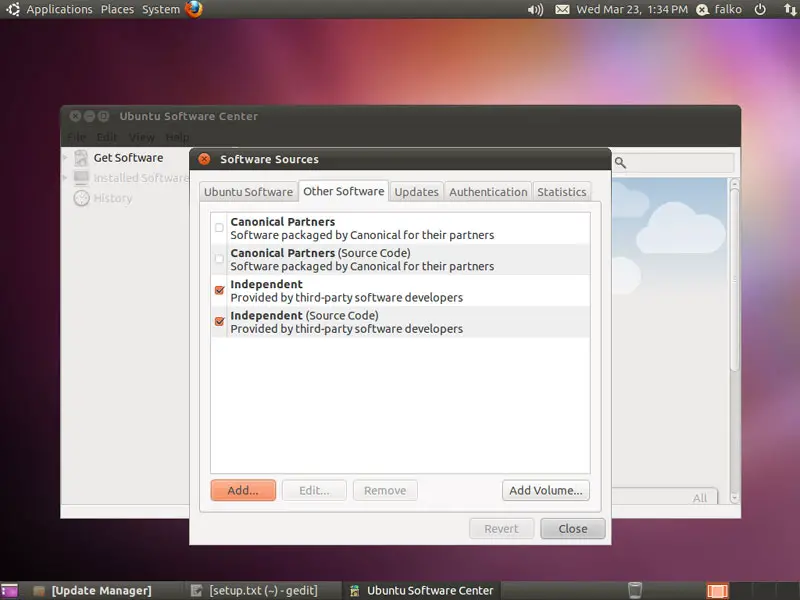Uncheck the Independent source checkbox

coord(219,290)
